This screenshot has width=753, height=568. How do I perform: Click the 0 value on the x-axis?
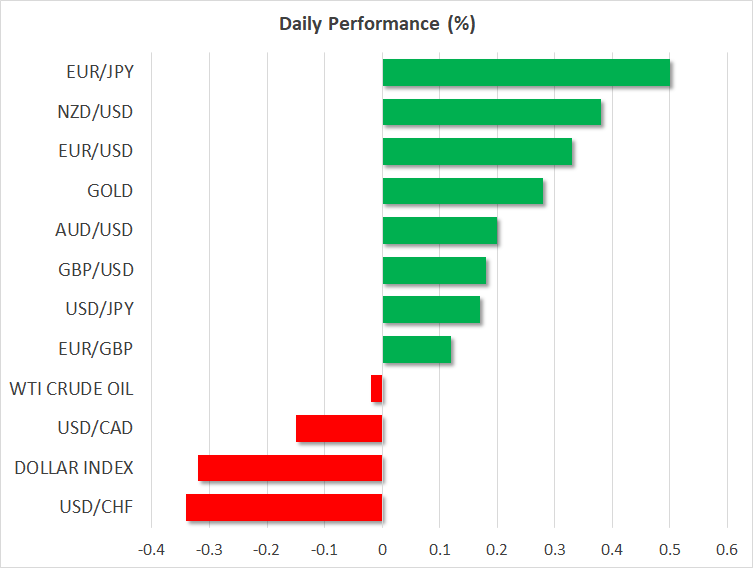pos(382,549)
